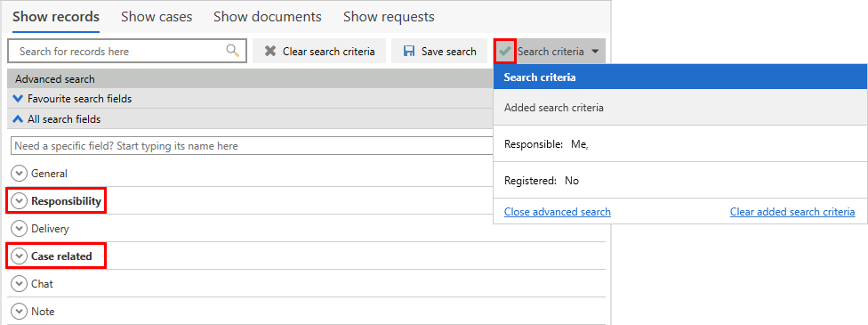Click the green checkmark beside Search criteria

505,51
